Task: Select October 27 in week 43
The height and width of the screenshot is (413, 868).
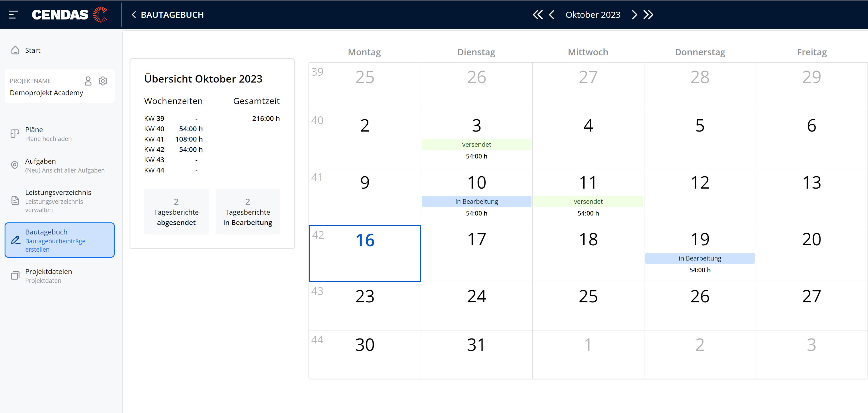Action: [812, 306]
